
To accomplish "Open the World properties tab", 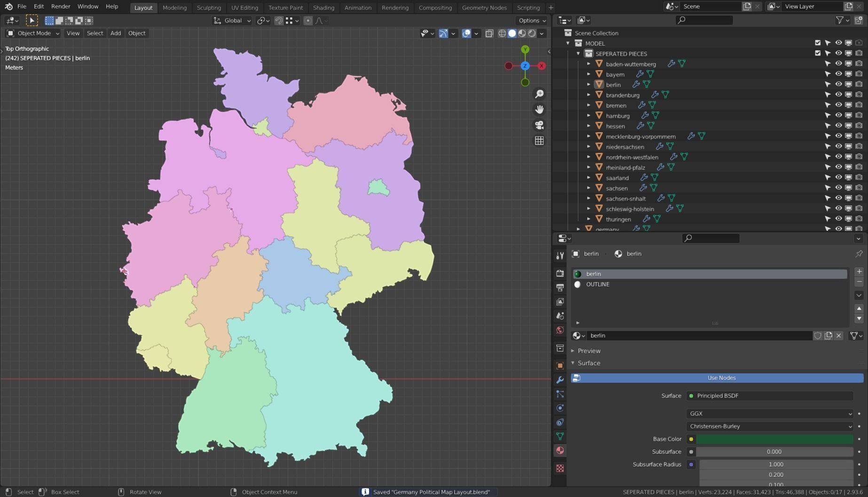I will point(560,330).
